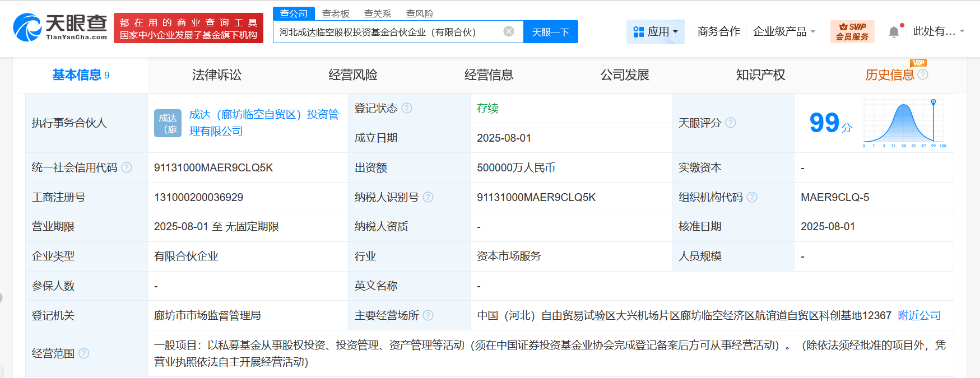980x378 pixels.
Task: Show help for 天眼评分
Action: pyautogui.click(x=731, y=123)
